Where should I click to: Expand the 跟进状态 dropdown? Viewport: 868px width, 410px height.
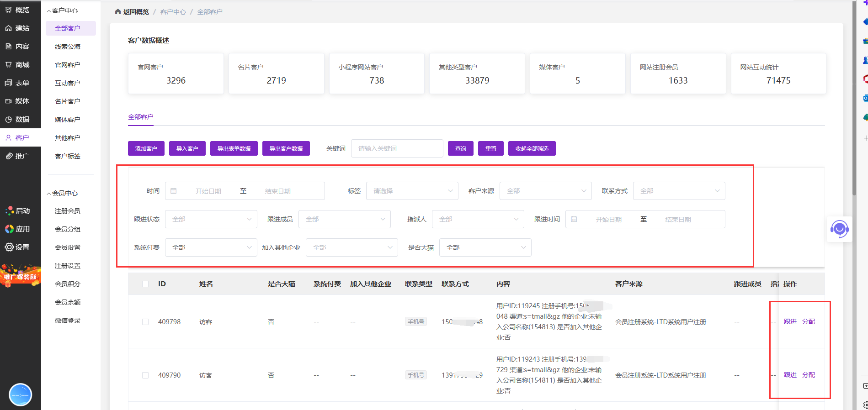(211, 219)
